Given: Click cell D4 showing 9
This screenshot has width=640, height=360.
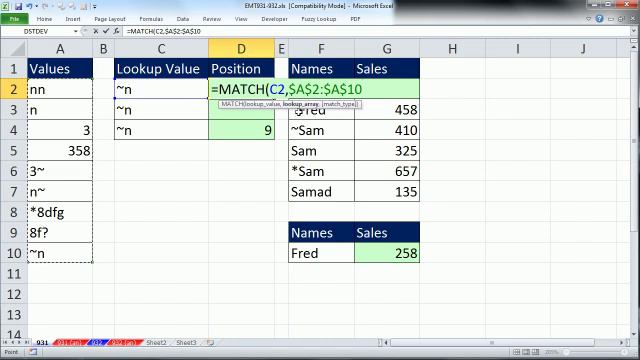Looking at the screenshot, I should pos(241,130).
